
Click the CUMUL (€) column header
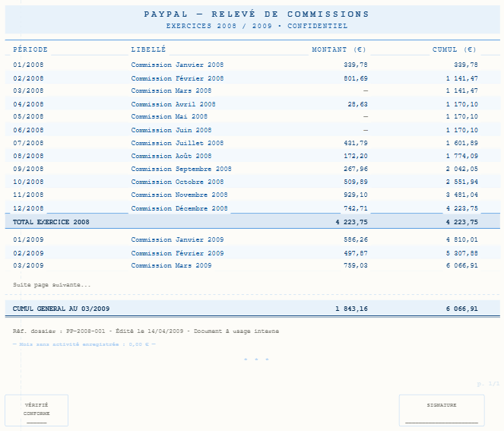click(454, 49)
